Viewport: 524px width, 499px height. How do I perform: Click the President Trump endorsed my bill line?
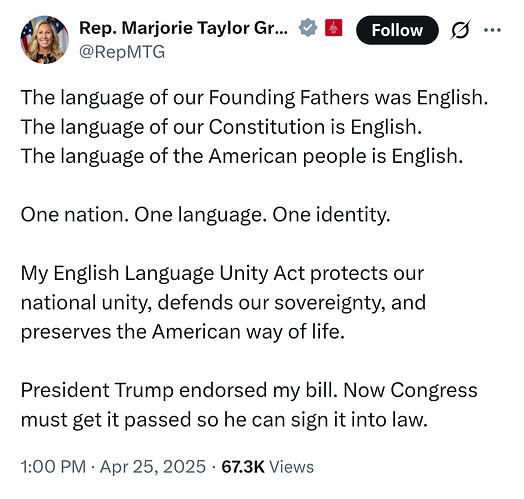click(x=249, y=391)
